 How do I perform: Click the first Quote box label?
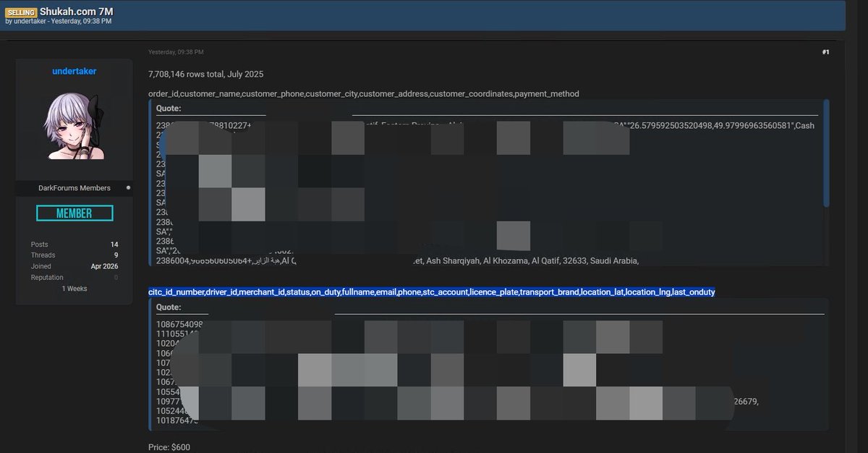click(169, 109)
